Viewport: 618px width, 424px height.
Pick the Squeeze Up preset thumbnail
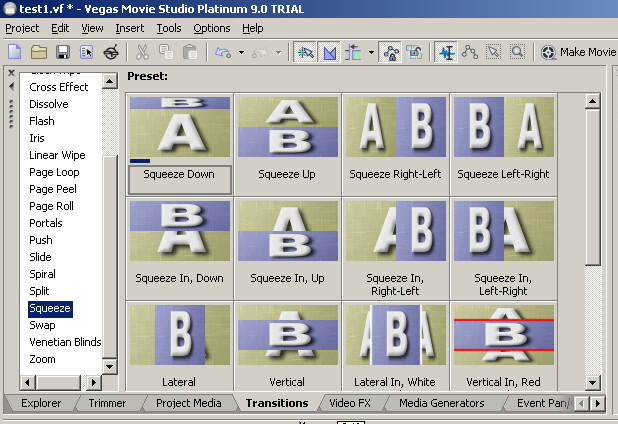(288, 127)
